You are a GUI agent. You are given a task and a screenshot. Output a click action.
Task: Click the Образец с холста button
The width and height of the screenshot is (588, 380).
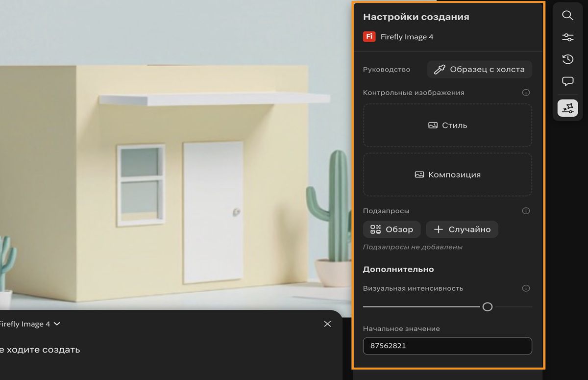[x=479, y=69]
